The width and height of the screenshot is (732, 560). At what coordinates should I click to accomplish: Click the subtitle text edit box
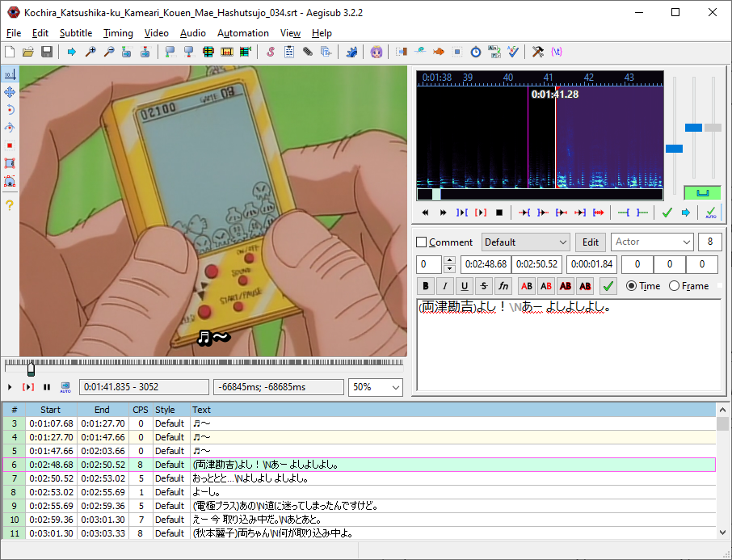[x=569, y=345]
